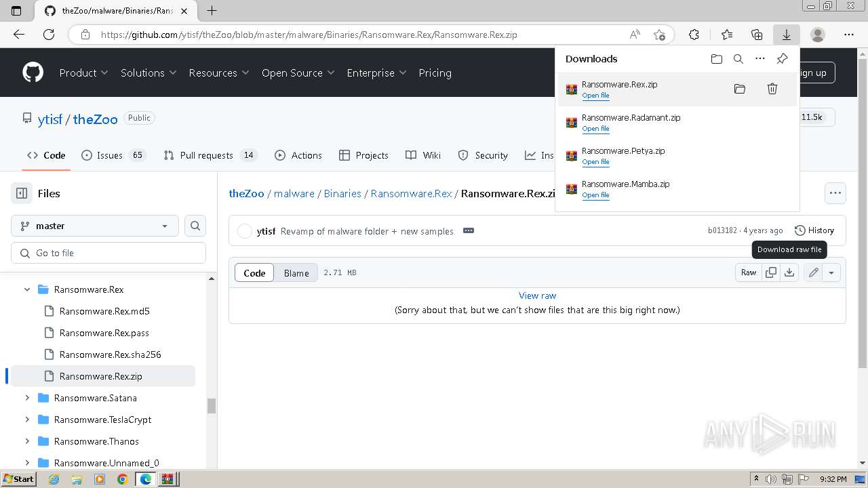Delete Ransomware.Rex.zip download with trash icon
Viewport: 868px width, 488px height.
coord(772,89)
